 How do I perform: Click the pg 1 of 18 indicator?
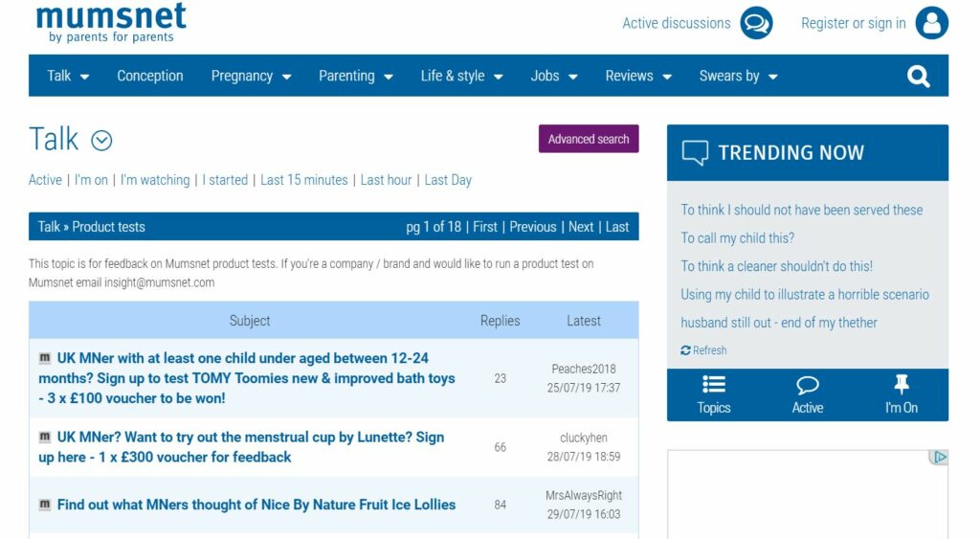[x=434, y=227]
